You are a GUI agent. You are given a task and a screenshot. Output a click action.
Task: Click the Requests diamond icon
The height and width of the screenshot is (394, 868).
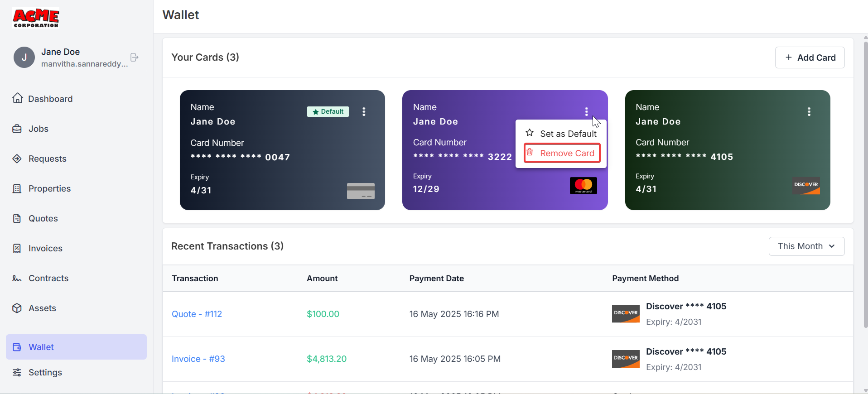tap(17, 159)
